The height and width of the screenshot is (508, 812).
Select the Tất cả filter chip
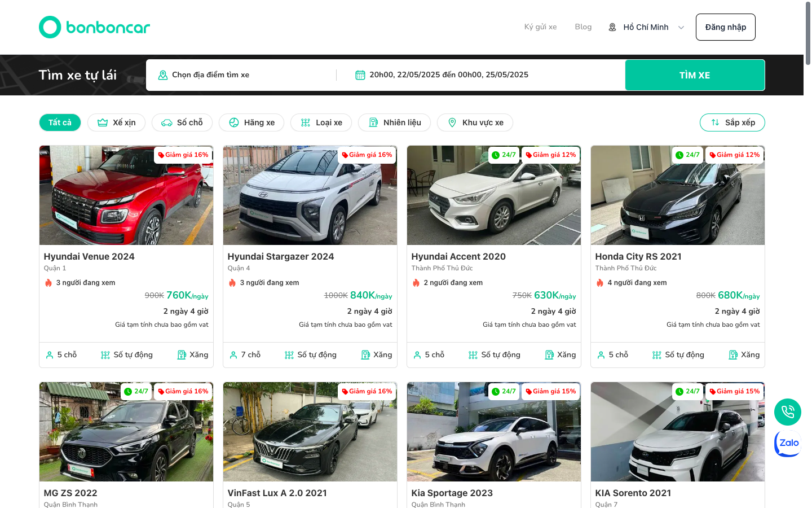pyautogui.click(x=60, y=122)
